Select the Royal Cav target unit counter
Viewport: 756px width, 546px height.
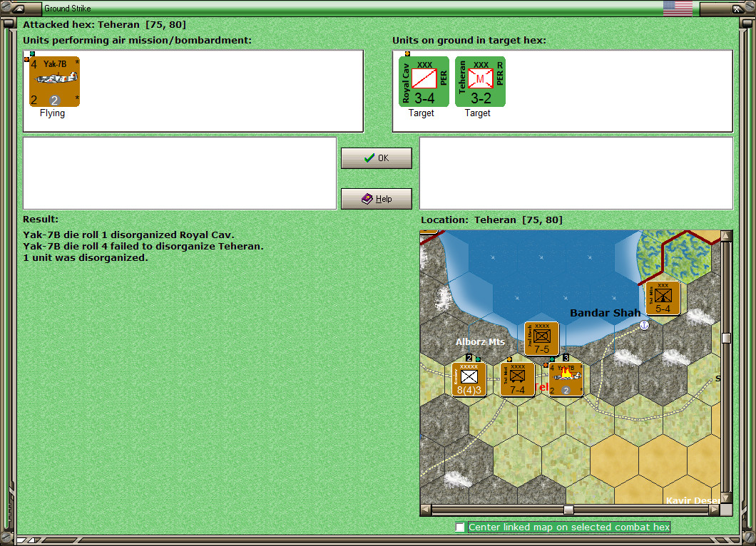[424, 81]
